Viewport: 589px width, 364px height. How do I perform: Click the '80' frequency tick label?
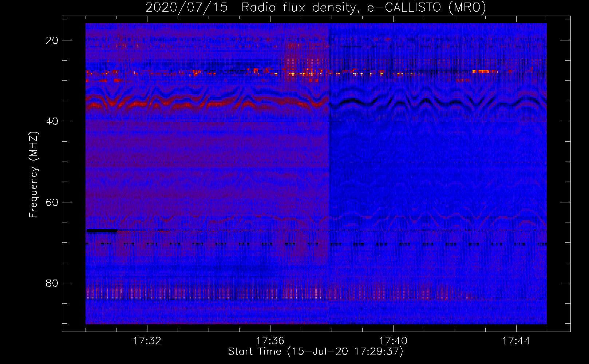(x=52, y=283)
